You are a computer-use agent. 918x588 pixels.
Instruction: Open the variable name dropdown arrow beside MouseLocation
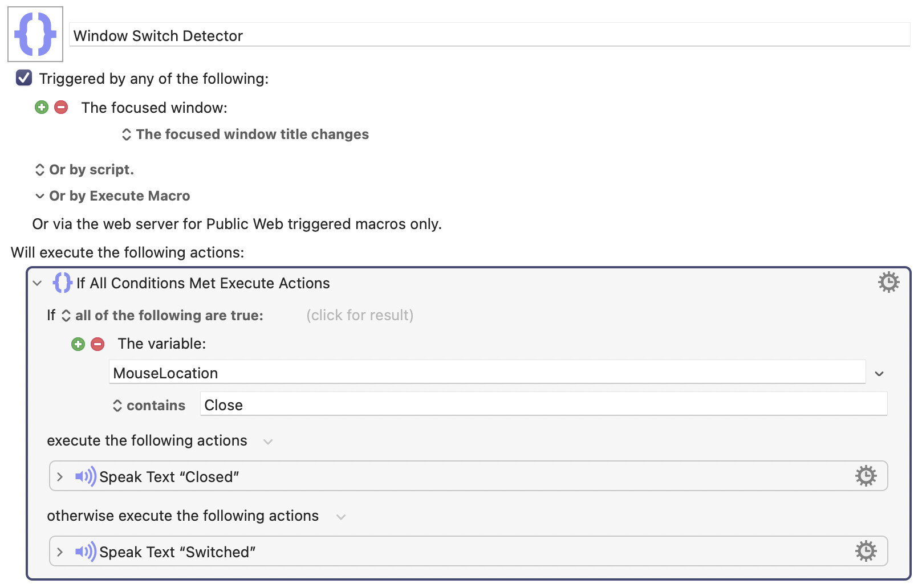(x=879, y=374)
